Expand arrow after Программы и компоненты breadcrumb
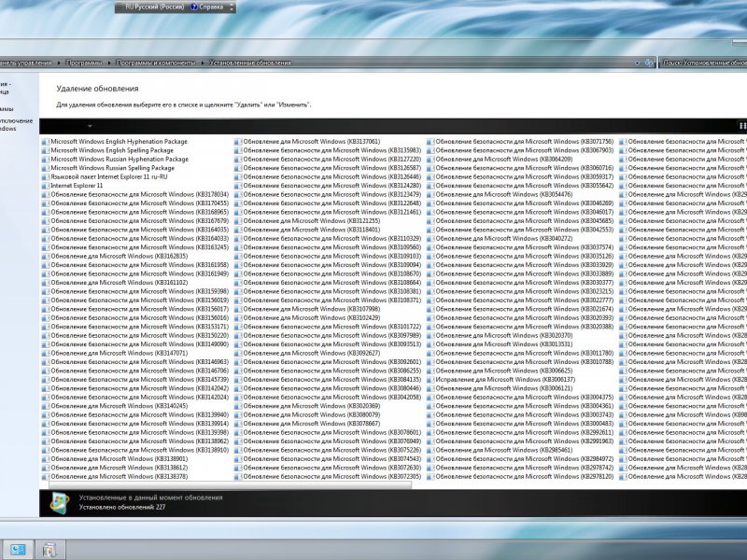Image resolution: width=747 pixels, height=560 pixels. click(202, 63)
